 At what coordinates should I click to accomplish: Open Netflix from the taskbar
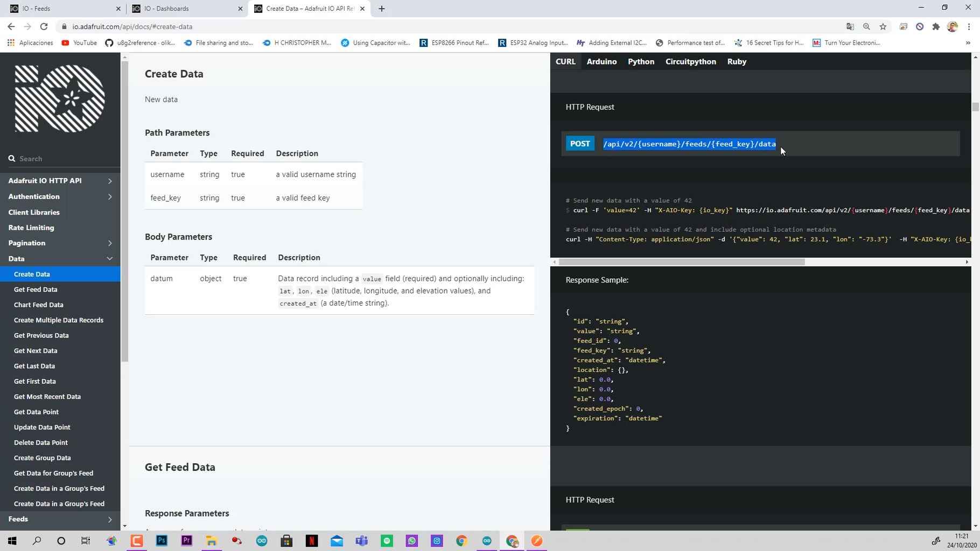[x=312, y=541]
